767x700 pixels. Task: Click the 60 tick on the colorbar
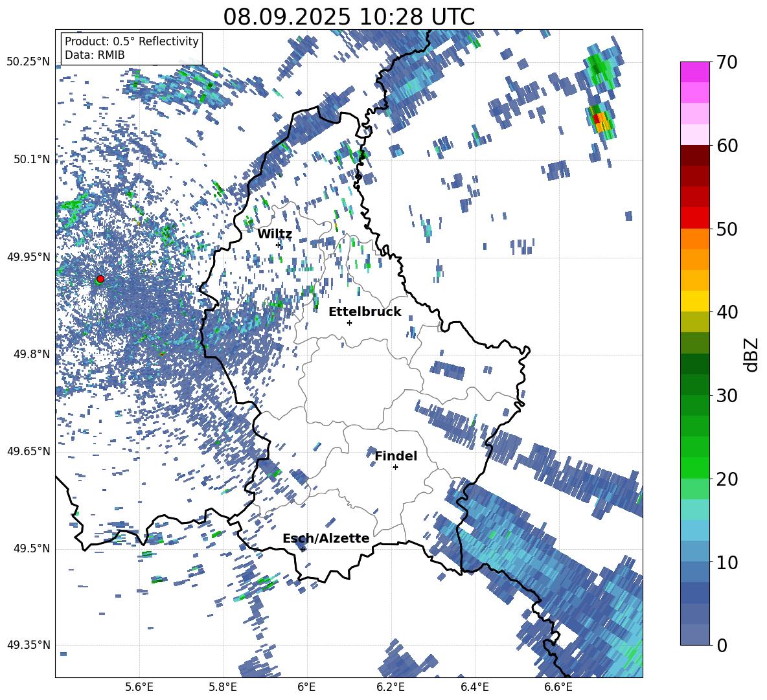pyautogui.click(x=726, y=146)
